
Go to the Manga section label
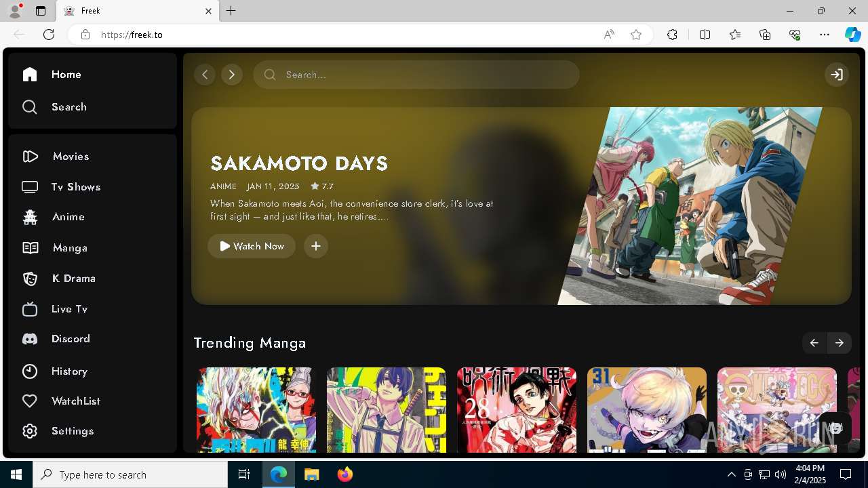click(70, 248)
